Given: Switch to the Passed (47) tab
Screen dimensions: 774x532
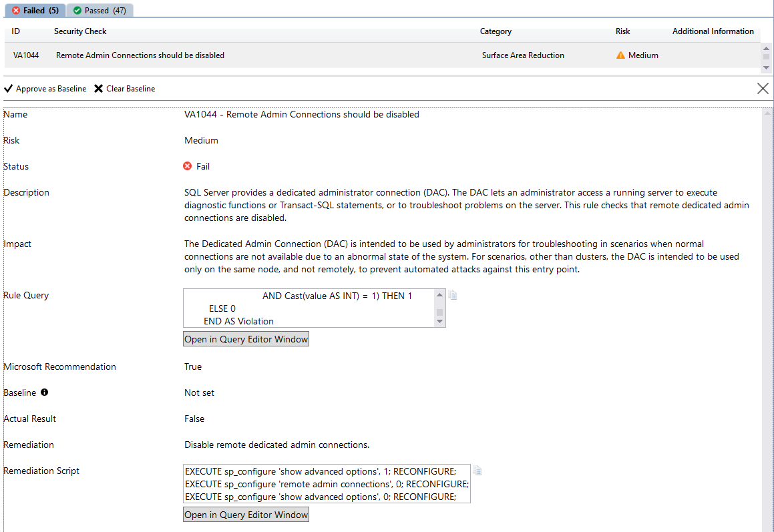Looking at the screenshot, I should click(x=100, y=10).
